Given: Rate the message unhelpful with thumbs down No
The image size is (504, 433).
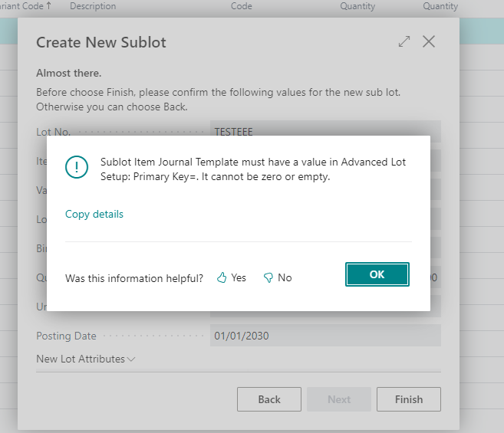Looking at the screenshot, I should (277, 277).
